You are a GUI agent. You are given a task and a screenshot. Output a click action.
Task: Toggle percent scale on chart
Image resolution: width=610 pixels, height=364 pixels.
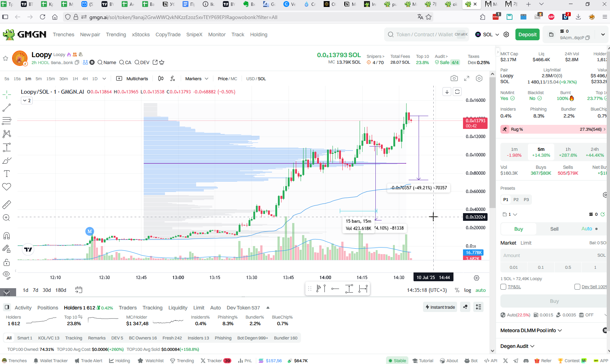[457, 290]
